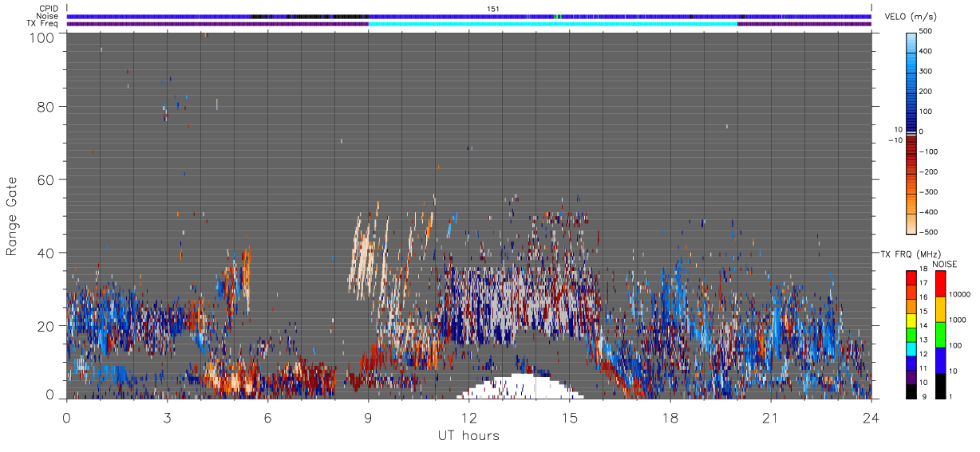Click the 3 tick on the UT hours axis
The image size is (980, 452).
coord(167,417)
